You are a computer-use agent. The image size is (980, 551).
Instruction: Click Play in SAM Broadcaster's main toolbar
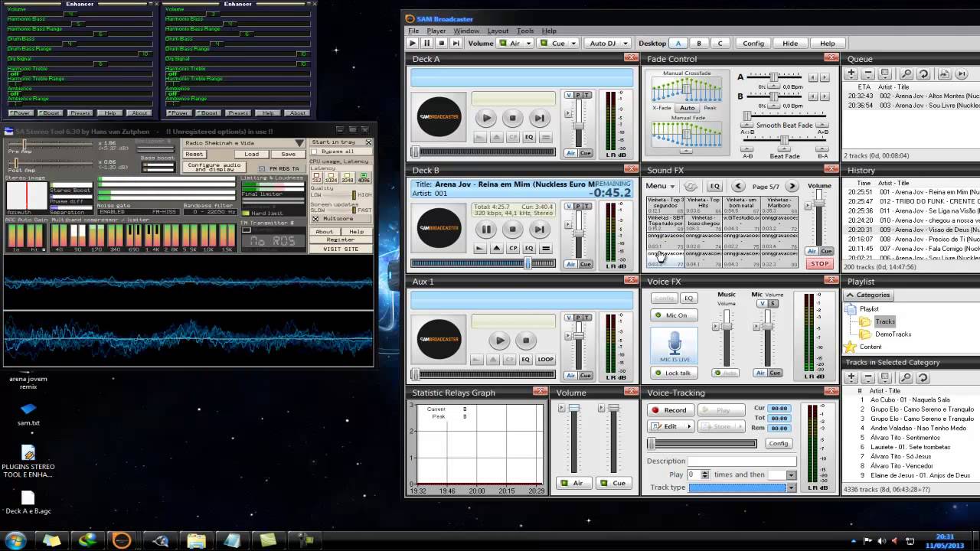[413, 44]
